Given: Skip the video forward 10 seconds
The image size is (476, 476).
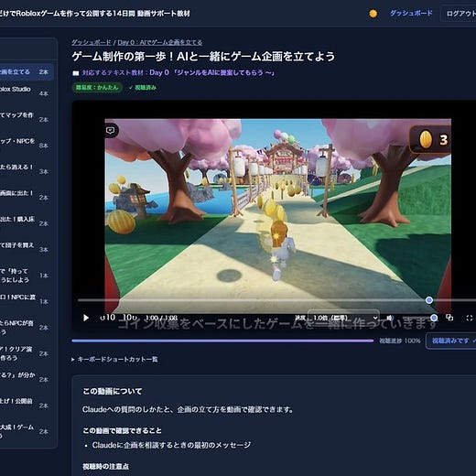Looking at the screenshot, I should point(130,318).
